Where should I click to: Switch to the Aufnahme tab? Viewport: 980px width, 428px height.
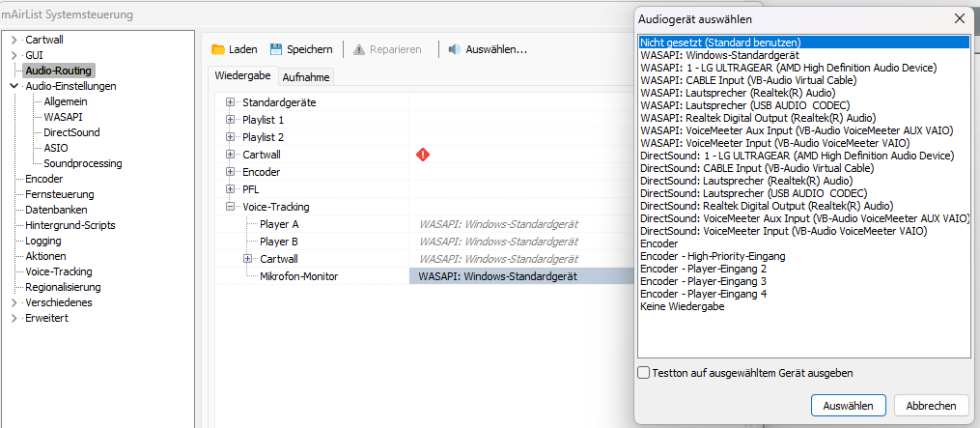[306, 77]
